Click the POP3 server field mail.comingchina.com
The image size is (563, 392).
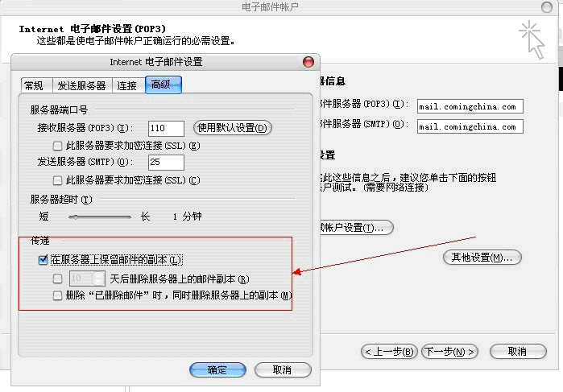point(470,106)
